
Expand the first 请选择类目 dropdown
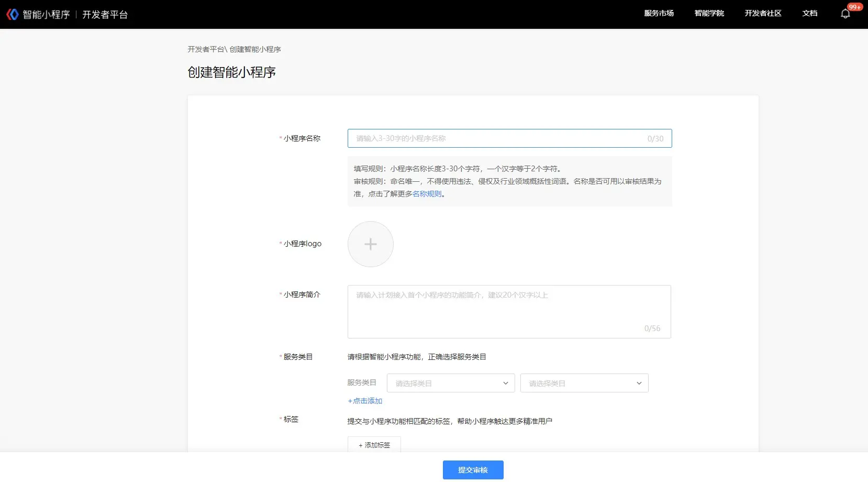(450, 383)
